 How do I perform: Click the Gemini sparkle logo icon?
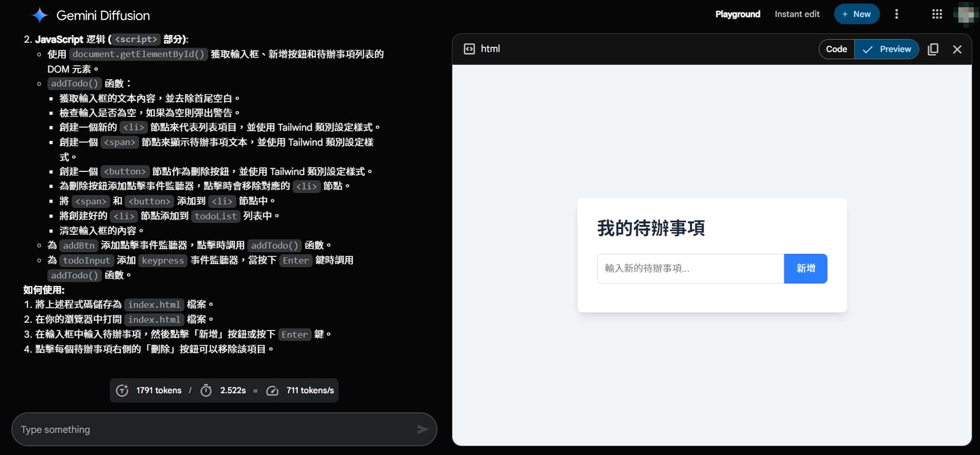pyautogui.click(x=40, y=15)
